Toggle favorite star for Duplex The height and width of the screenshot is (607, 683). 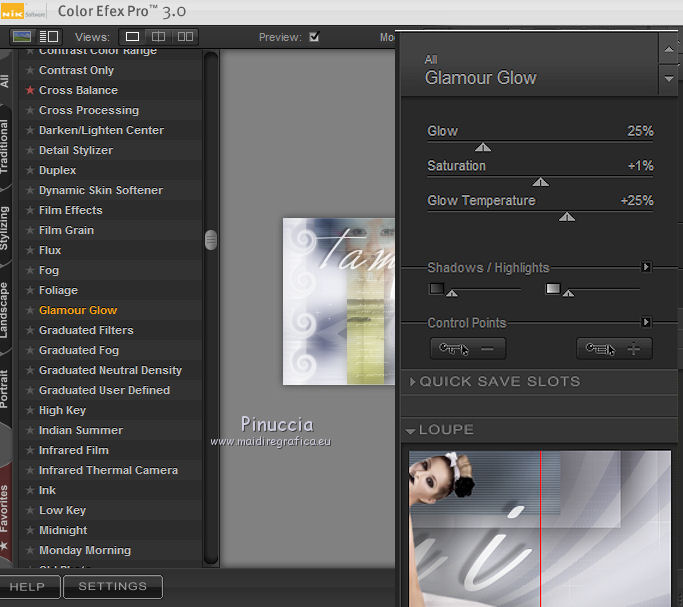click(30, 170)
